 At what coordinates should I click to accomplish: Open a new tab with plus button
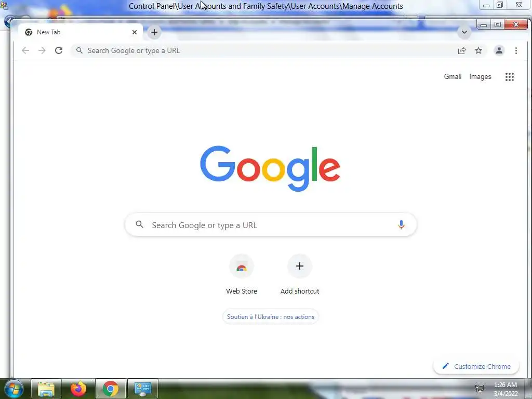pyautogui.click(x=154, y=32)
